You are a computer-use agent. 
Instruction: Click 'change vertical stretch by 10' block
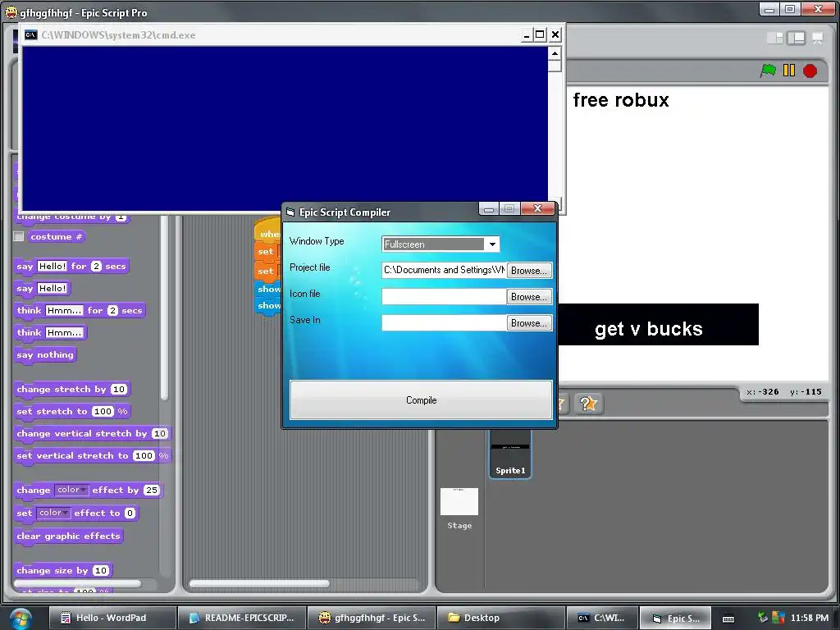coord(92,433)
